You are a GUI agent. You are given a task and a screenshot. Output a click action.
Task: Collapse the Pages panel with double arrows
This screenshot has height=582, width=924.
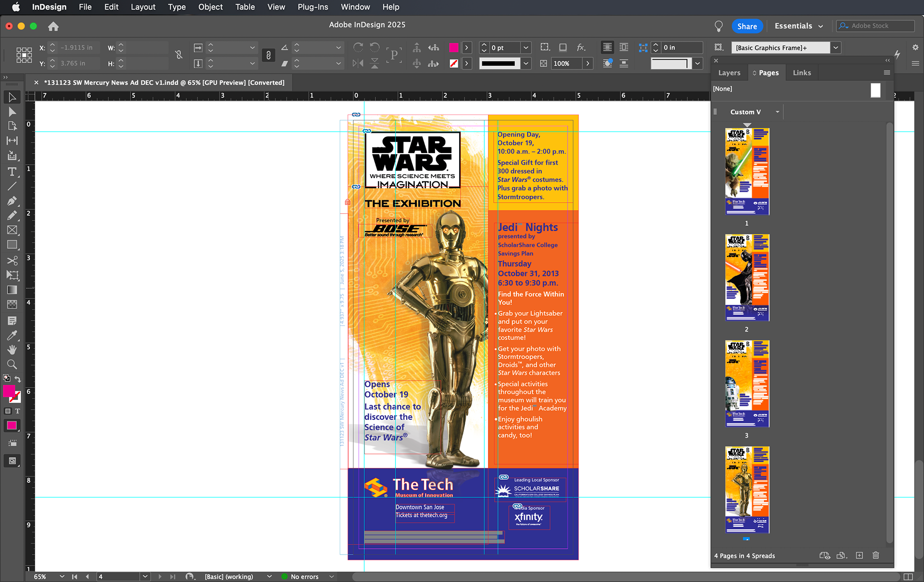pyautogui.click(x=887, y=60)
